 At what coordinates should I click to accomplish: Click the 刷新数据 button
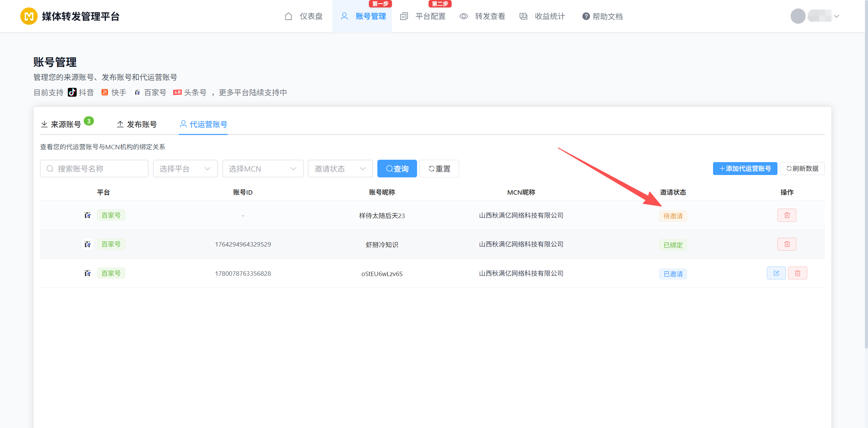pos(802,169)
